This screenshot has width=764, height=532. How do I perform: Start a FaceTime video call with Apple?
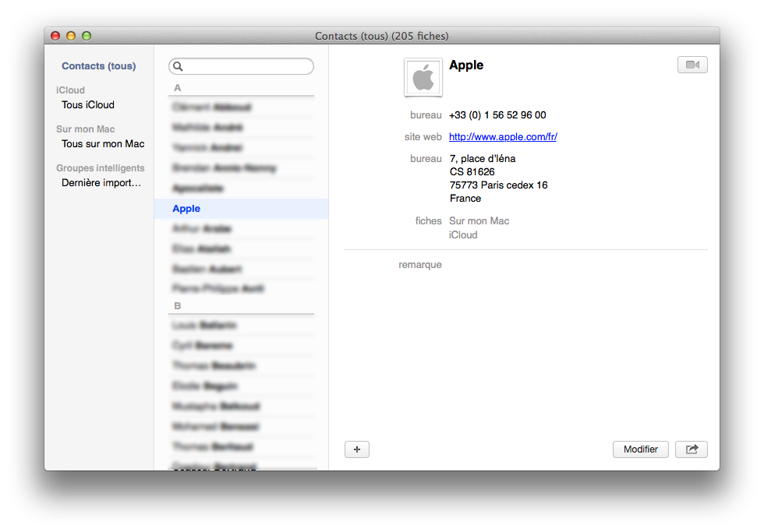pos(692,65)
